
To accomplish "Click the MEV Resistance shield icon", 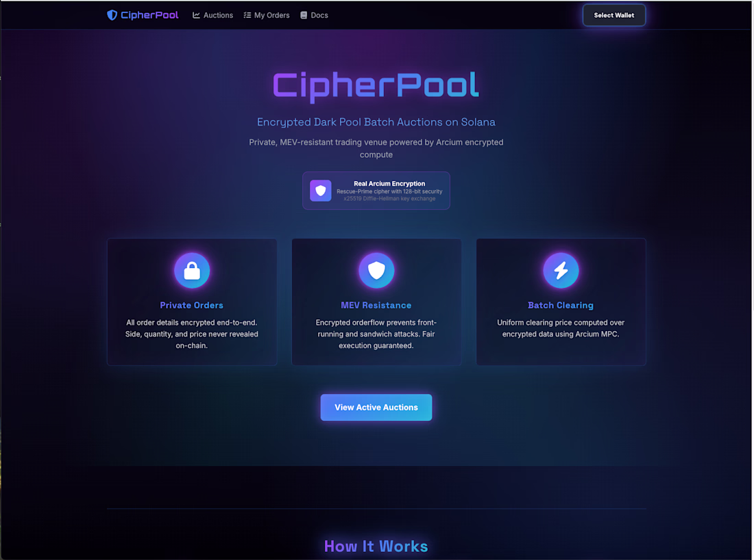I will tap(376, 271).
